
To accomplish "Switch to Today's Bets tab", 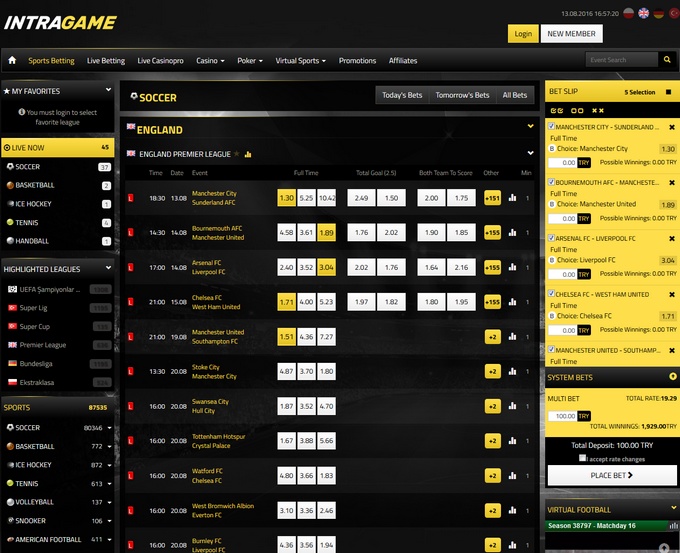I will 402,95.
